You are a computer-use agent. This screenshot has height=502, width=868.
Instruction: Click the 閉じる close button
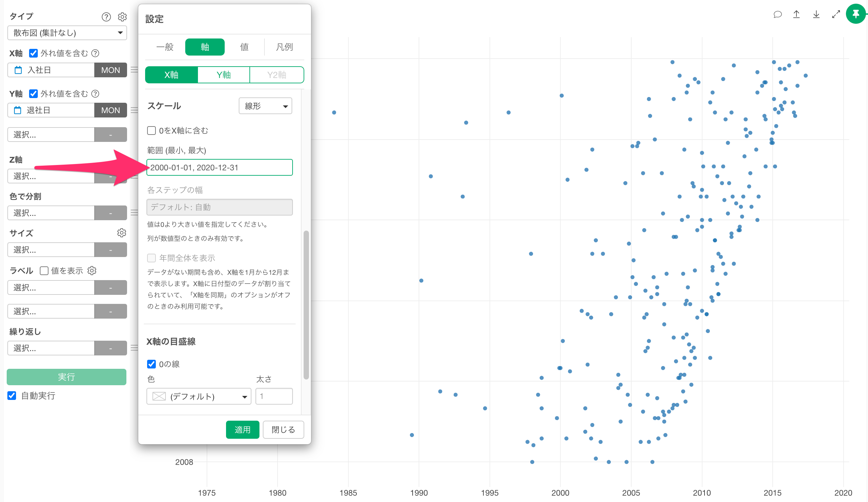(283, 430)
